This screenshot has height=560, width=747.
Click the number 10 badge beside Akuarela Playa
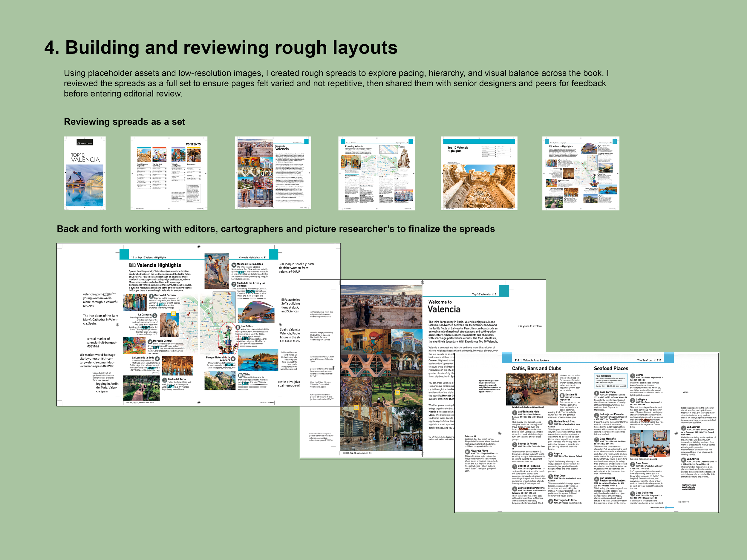coord(467,452)
